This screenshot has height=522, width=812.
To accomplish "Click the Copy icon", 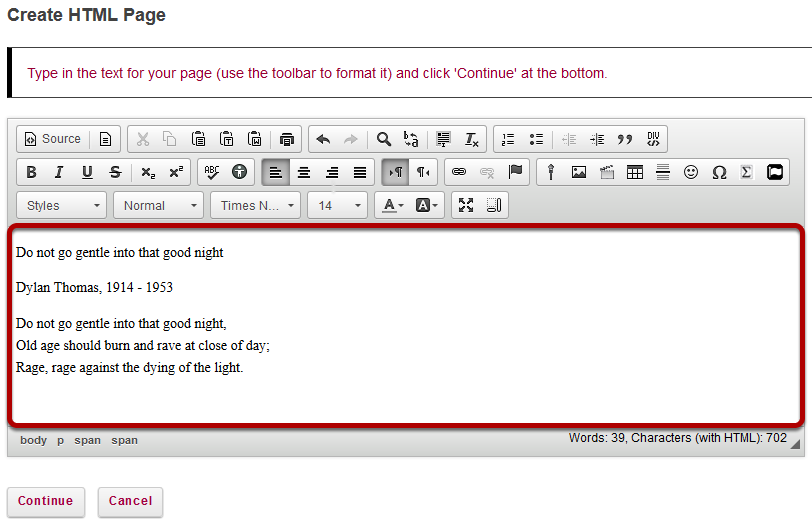I will pos(170,139).
